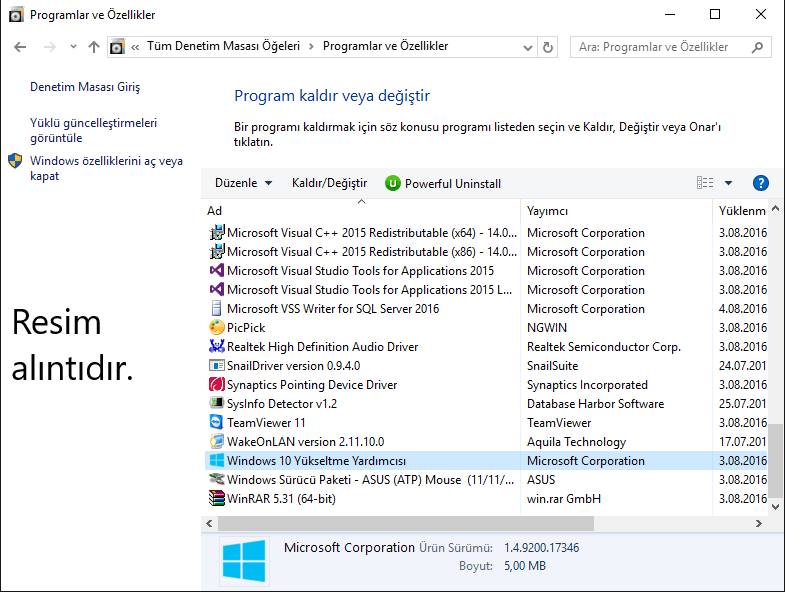This screenshot has height=592, width=785.
Task: Select the ASUS publisher cell
Action: click(x=541, y=480)
